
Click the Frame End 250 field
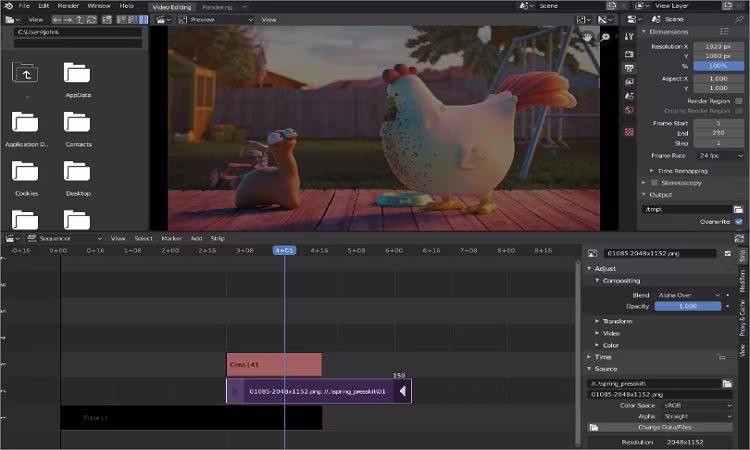[x=718, y=133]
